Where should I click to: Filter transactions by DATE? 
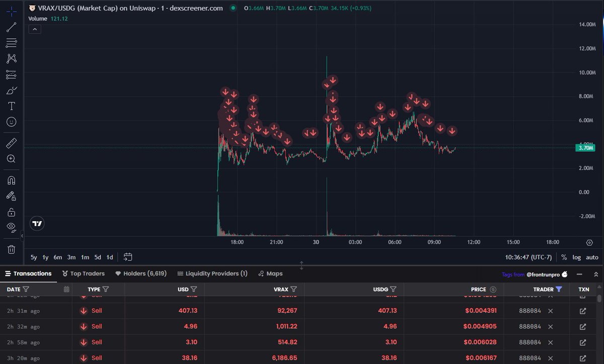tap(26, 289)
